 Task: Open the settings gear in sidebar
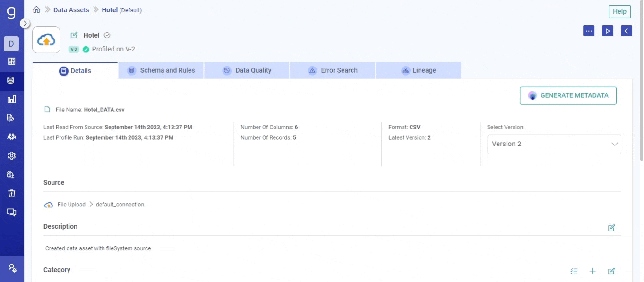(x=11, y=156)
